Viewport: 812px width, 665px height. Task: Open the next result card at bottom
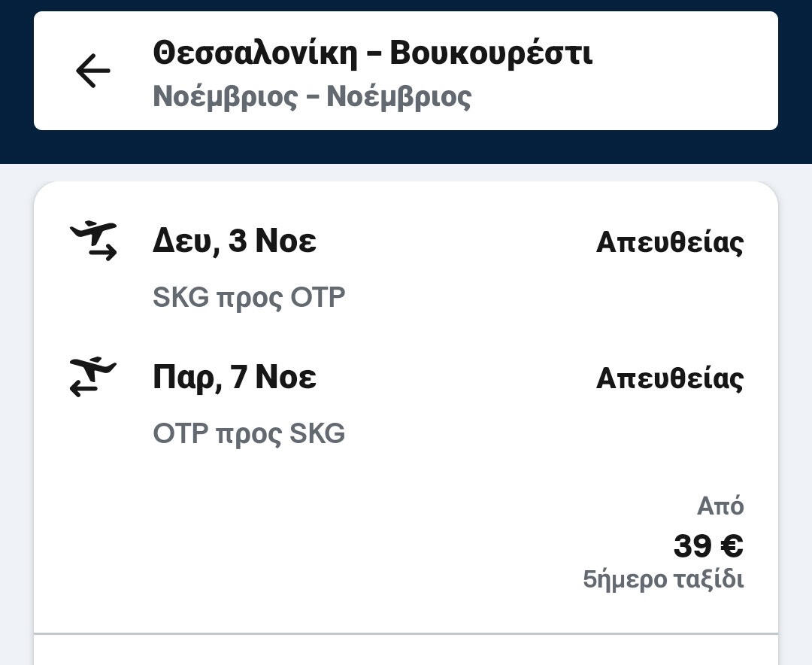click(x=406, y=651)
